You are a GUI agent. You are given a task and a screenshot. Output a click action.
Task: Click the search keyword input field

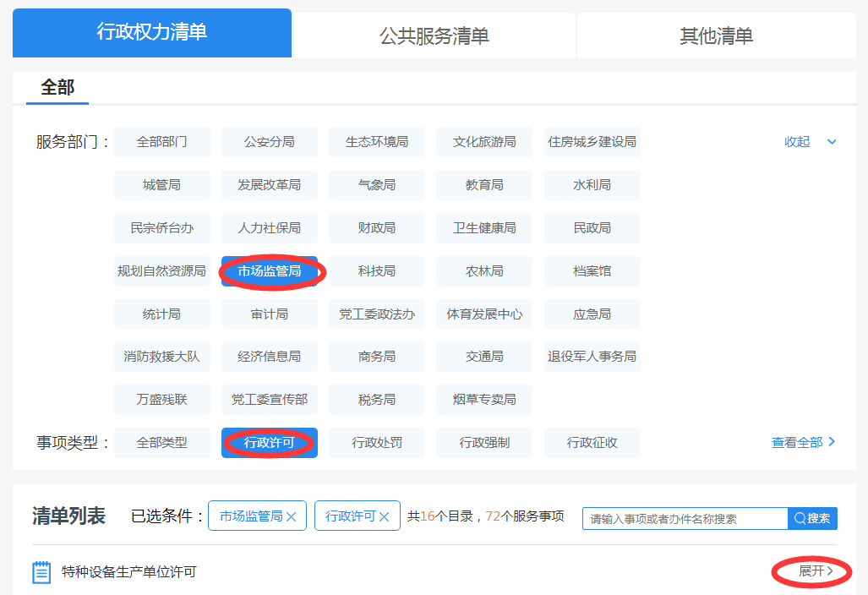click(x=685, y=518)
